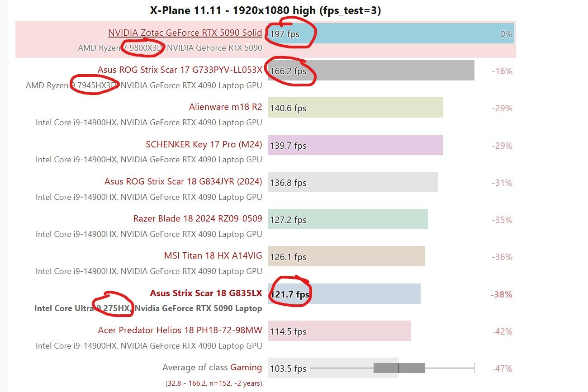Open the Razer Blade 18 2024 RZ09-0509 link
This screenshot has width=588, height=392.
pos(198,218)
